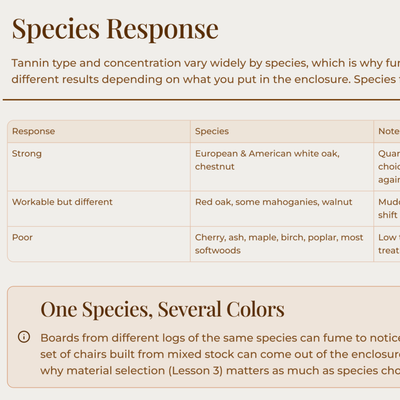
Task: Click the Poor response cell
Action: [x=99, y=244]
